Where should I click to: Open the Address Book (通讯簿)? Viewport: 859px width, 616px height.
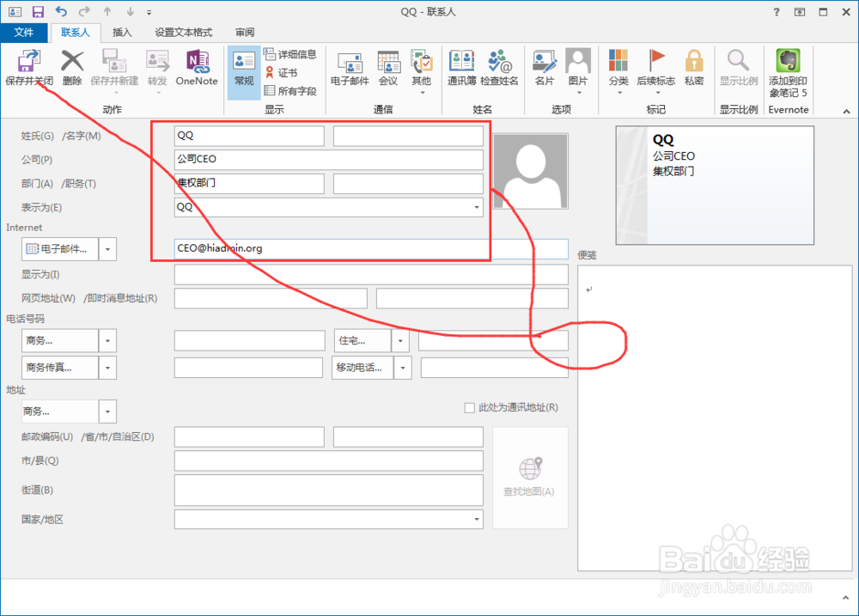click(462, 67)
